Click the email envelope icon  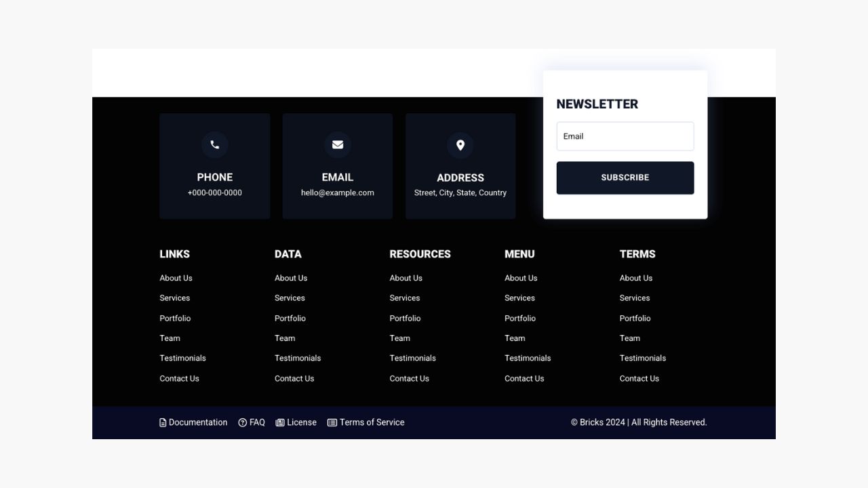click(x=337, y=144)
